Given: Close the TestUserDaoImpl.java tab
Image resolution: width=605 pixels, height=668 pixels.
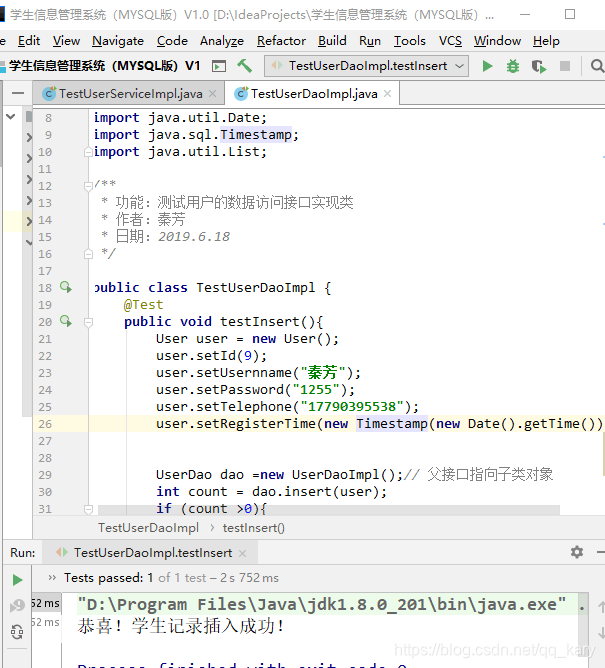Looking at the screenshot, I should coord(387,94).
